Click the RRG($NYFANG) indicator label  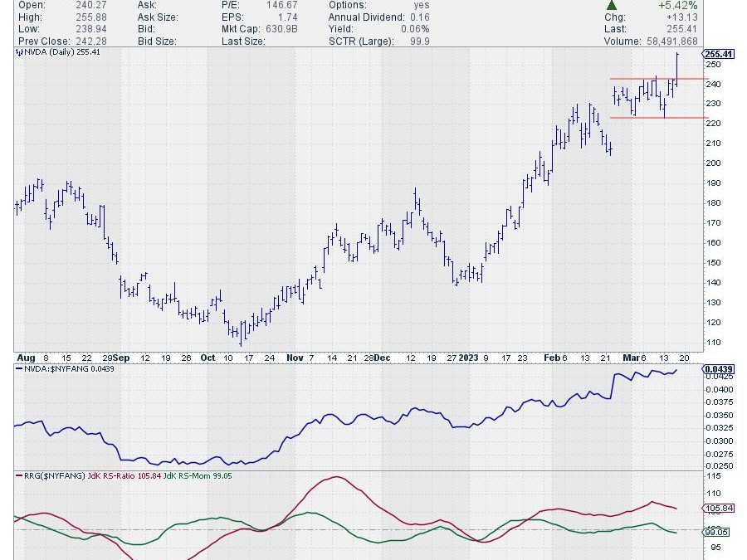pos(54,475)
